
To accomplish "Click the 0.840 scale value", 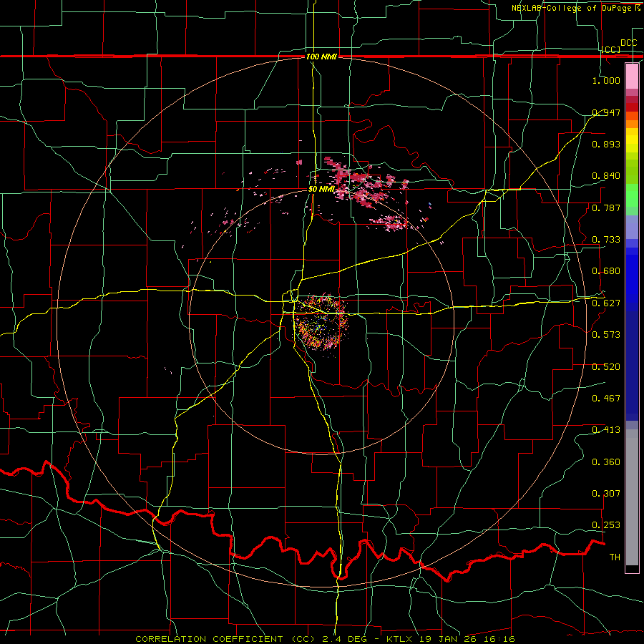I will click(x=606, y=176).
